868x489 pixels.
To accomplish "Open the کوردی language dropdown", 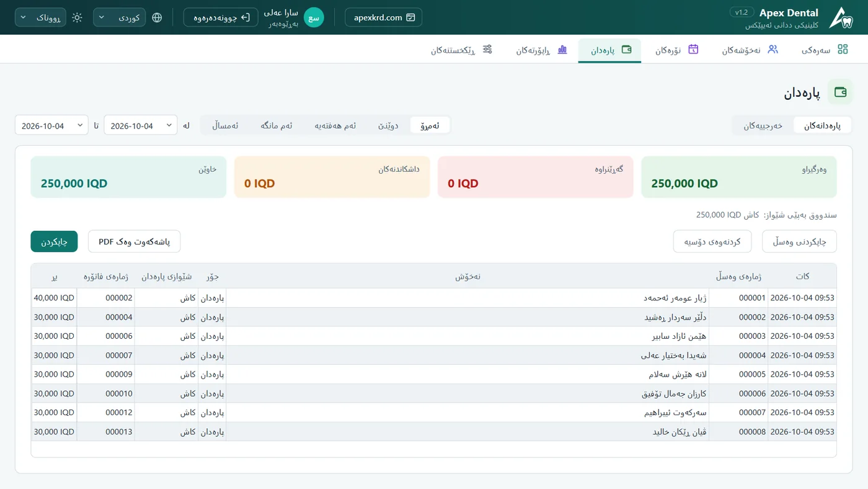I will tap(119, 17).
